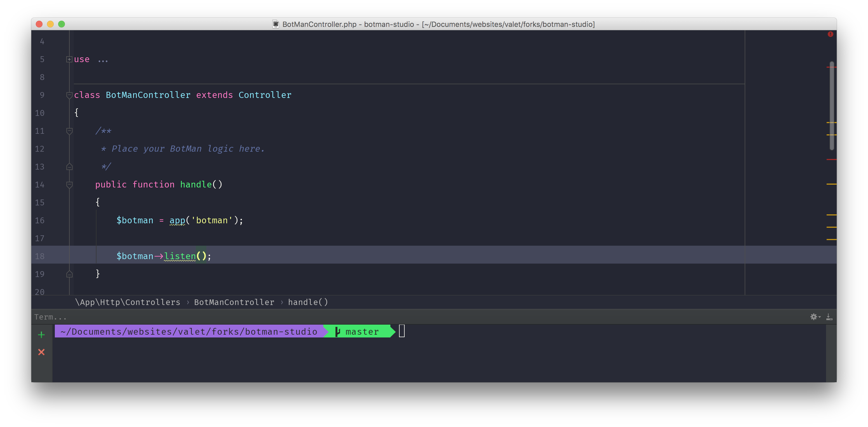Click fold end marker at line 19

tap(69, 274)
